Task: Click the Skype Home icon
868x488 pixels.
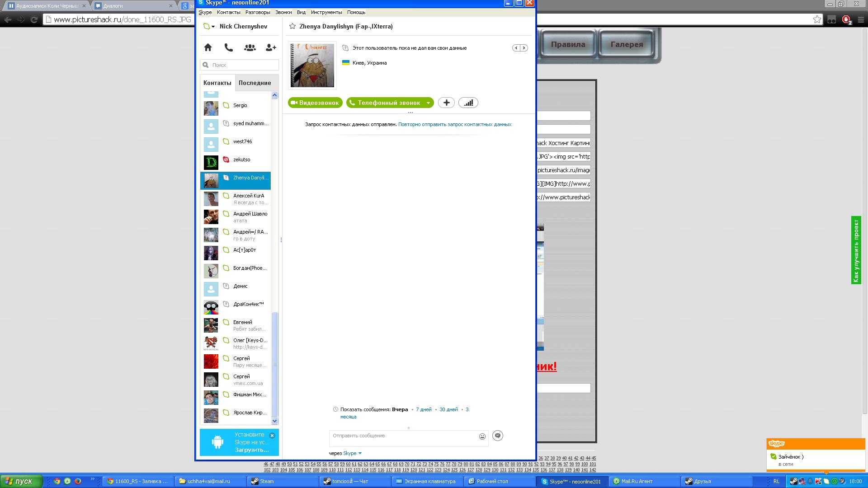Action: pyautogui.click(x=208, y=47)
